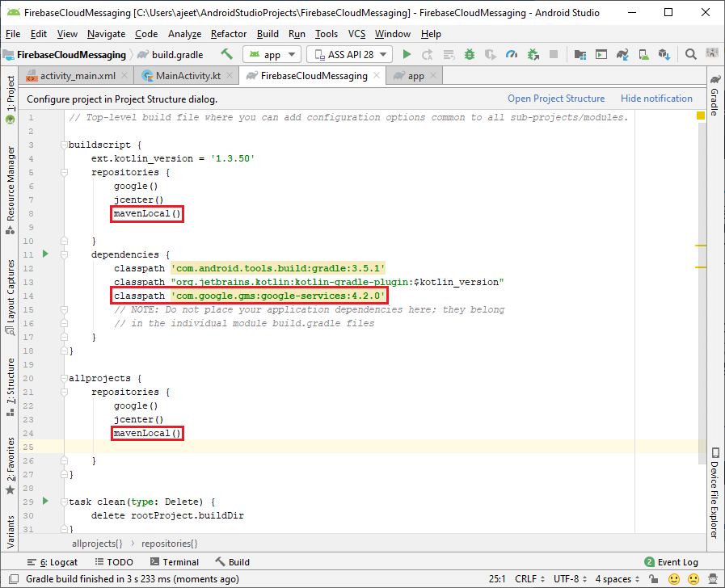Click the upper yellow warning stripe mark
The image size is (725, 588).
click(x=701, y=246)
